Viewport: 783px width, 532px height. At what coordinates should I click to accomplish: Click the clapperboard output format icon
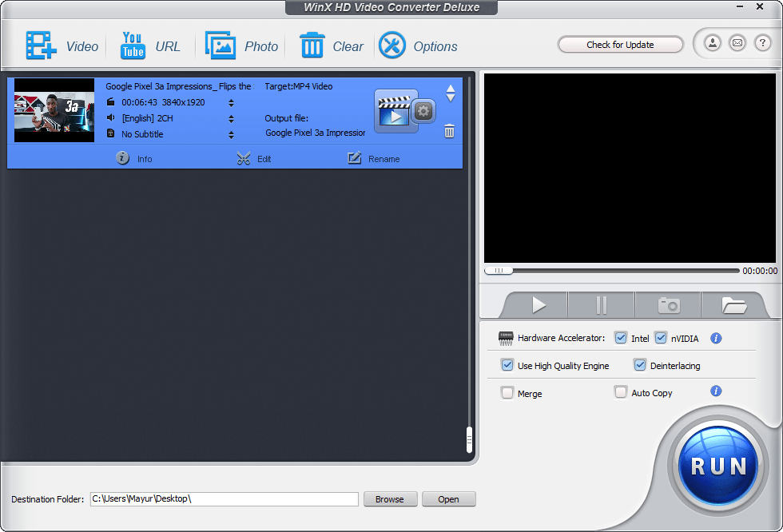click(393, 112)
